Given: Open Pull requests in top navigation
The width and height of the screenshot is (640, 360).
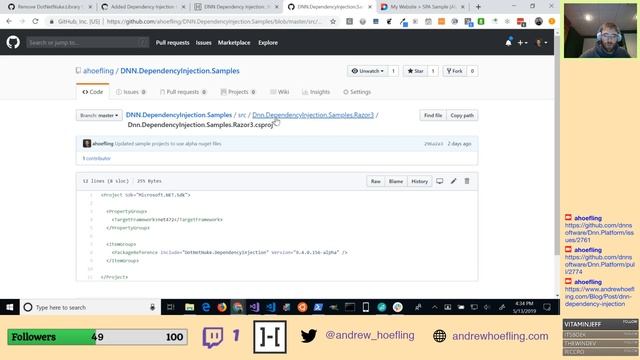Looking at the screenshot, I should pyautogui.click(x=173, y=42).
